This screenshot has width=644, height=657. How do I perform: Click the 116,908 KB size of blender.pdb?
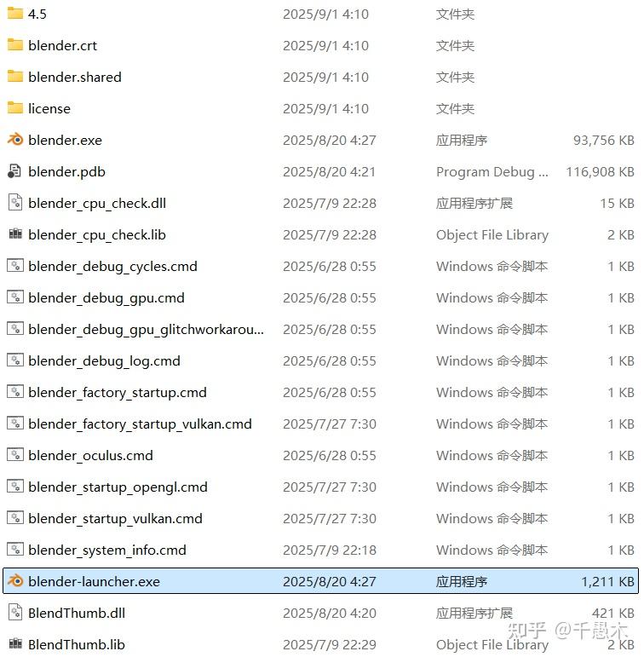click(600, 171)
